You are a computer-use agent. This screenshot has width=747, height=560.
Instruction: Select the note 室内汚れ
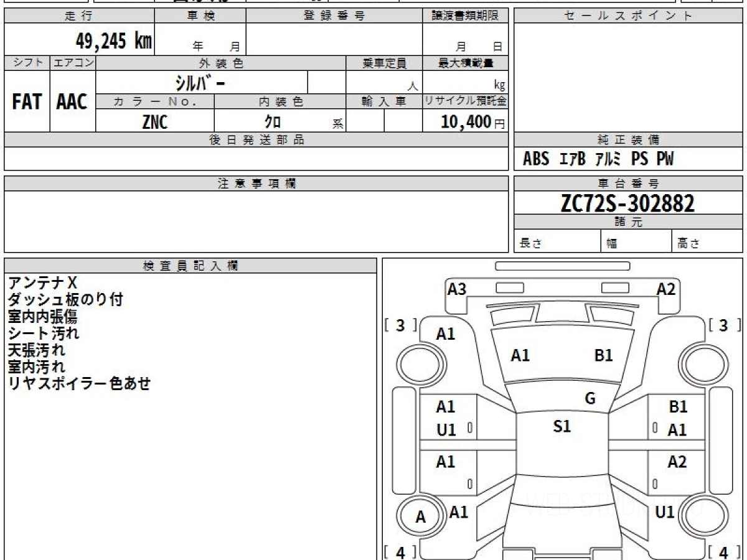pos(36,367)
